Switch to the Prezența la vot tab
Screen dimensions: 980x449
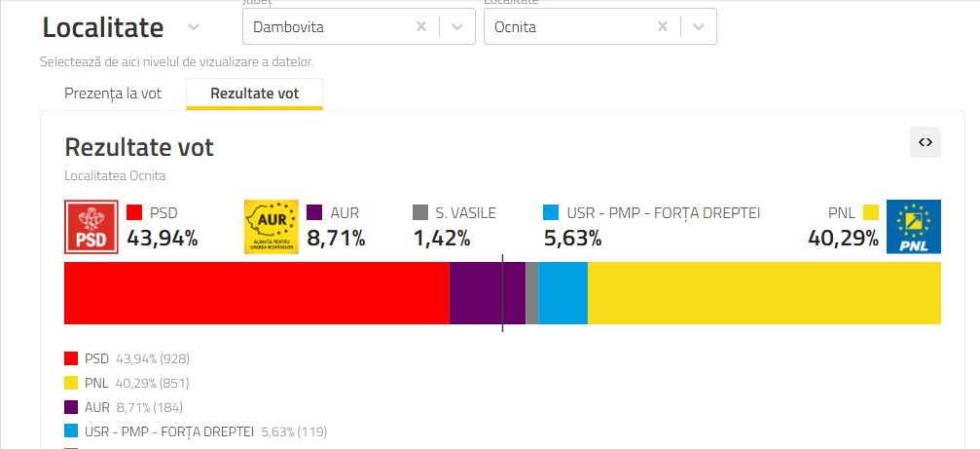tap(113, 94)
